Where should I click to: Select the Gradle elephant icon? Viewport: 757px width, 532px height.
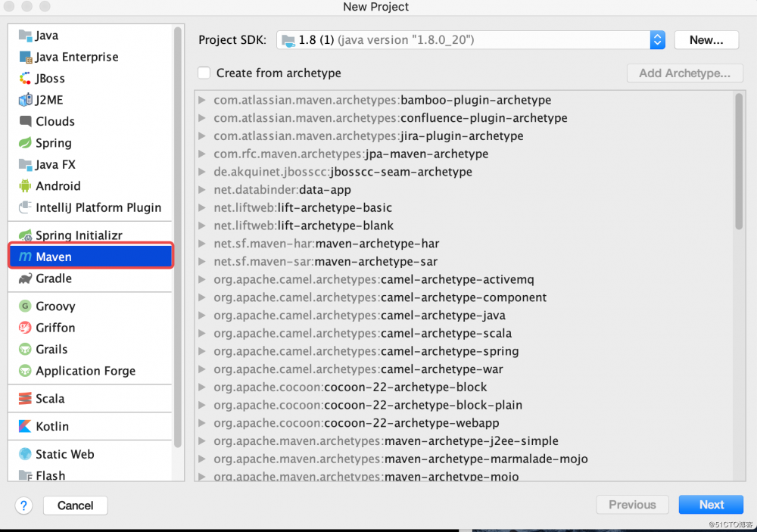pos(25,278)
